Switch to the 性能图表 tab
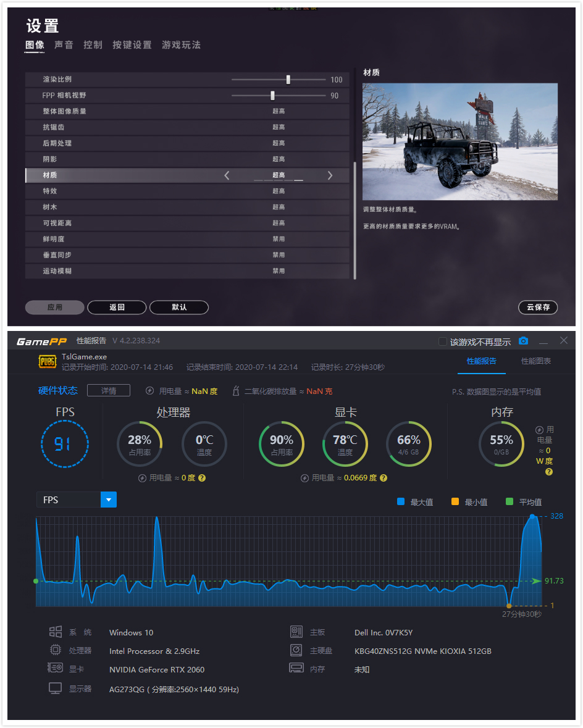Screen dimensions: 583x728 pos(535,361)
